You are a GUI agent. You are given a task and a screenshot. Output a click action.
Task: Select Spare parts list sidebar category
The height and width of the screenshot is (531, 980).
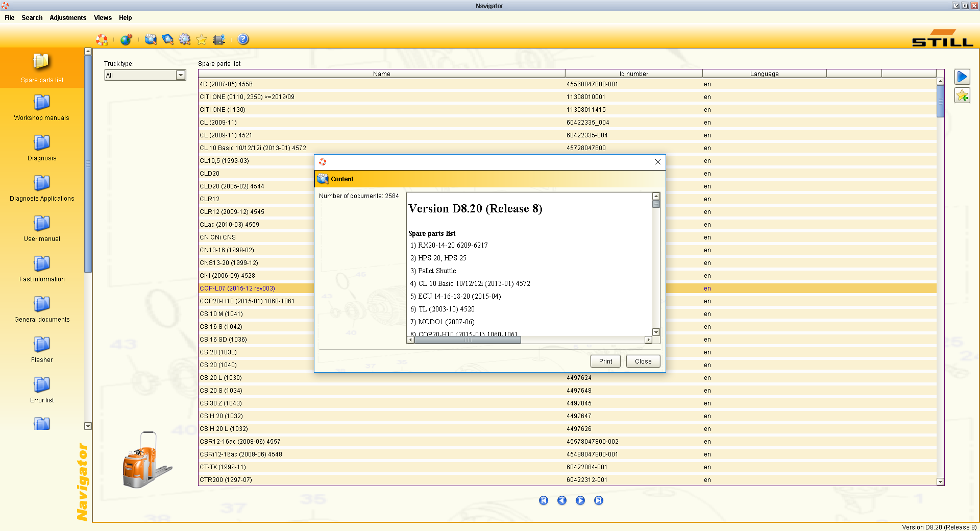point(42,68)
